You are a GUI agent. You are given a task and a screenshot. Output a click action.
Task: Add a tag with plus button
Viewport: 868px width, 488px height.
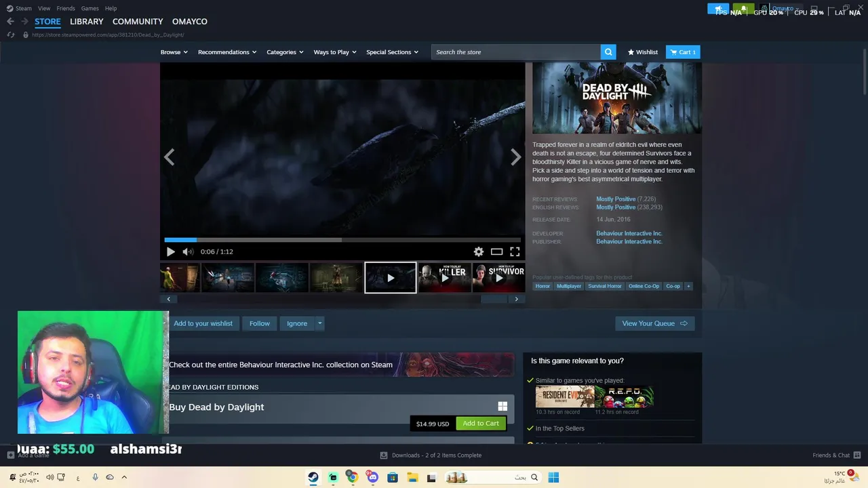point(688,286)
